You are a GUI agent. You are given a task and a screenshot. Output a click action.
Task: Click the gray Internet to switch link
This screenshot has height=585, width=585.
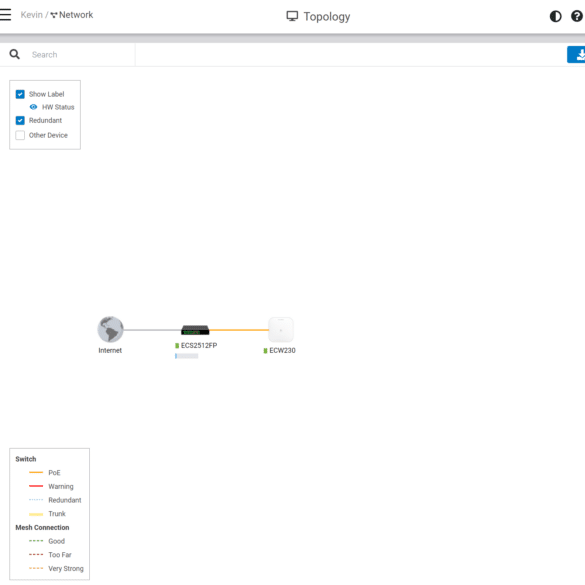tap(152, 330)
